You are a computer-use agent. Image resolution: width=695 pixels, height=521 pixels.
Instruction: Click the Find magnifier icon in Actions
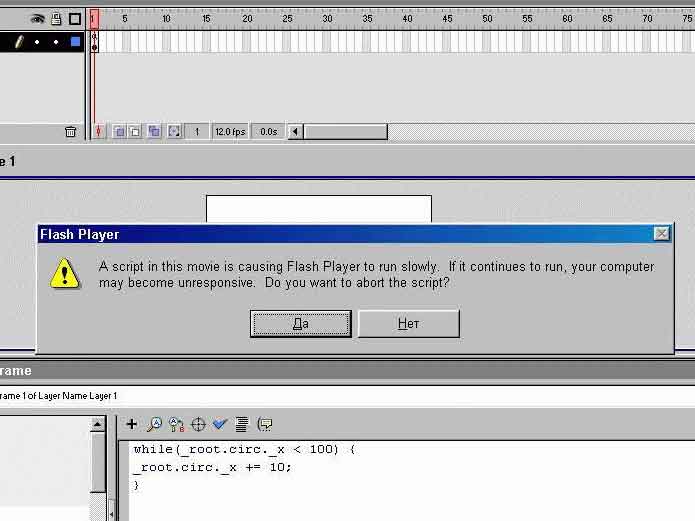coord(154,424)
